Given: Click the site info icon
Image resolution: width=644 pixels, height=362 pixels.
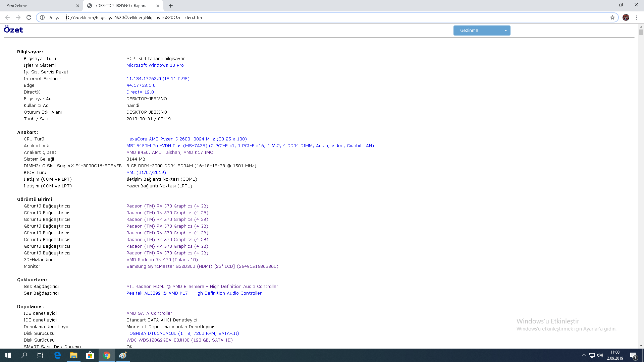Looking at the screenshot, I should [42, 17].
